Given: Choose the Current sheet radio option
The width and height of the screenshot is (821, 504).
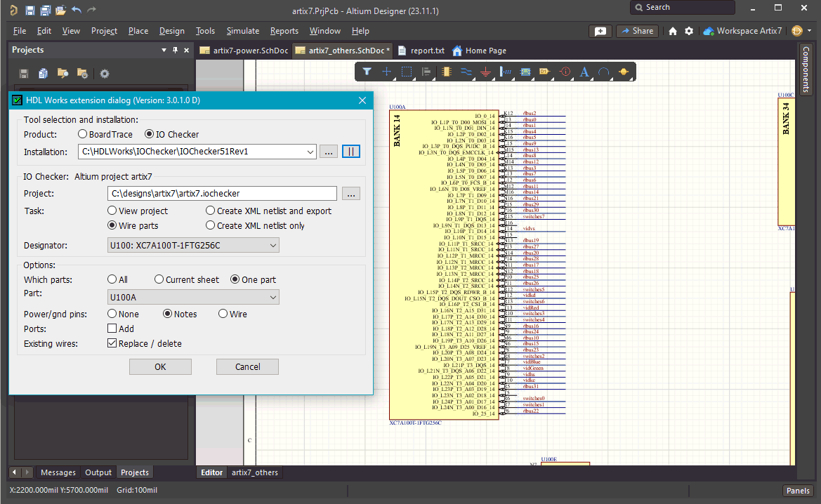Looking at the screenshot, I should click(159, 279).
